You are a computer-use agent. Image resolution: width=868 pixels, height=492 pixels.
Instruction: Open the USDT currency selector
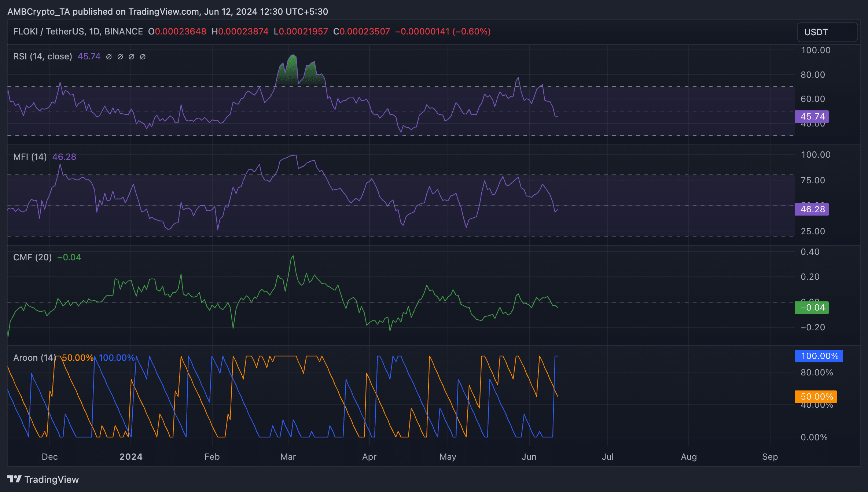(x=827, y=32)
